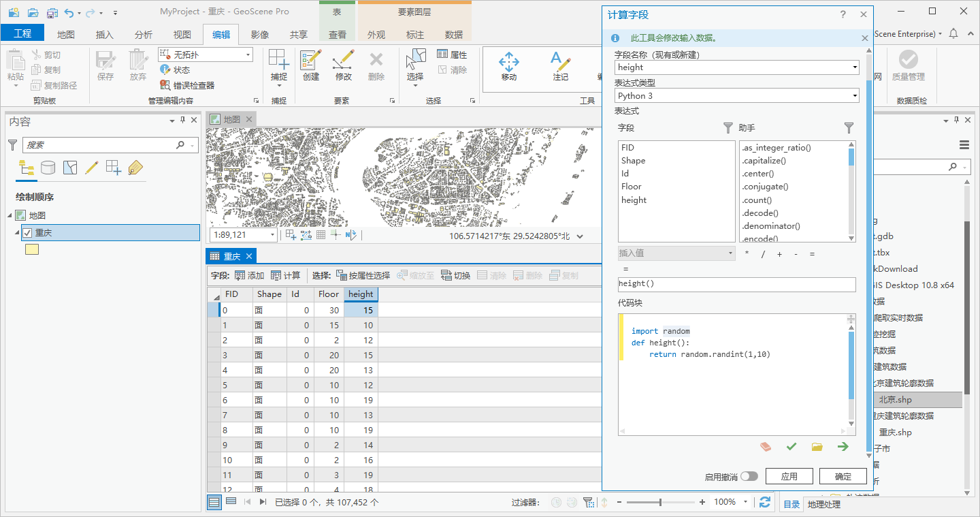Click 按属性选择 in table toolbar
The image size is (980, 517).
(363, 275)
